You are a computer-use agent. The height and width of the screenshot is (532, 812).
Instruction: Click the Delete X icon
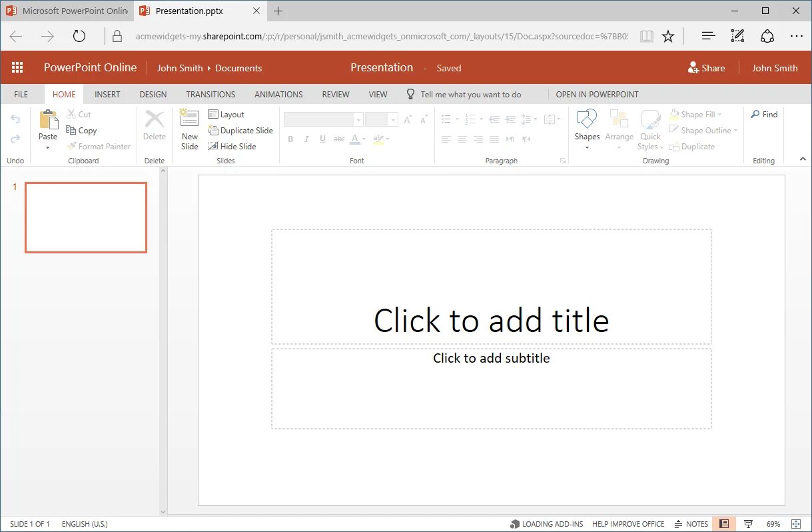tap(155, 120)
